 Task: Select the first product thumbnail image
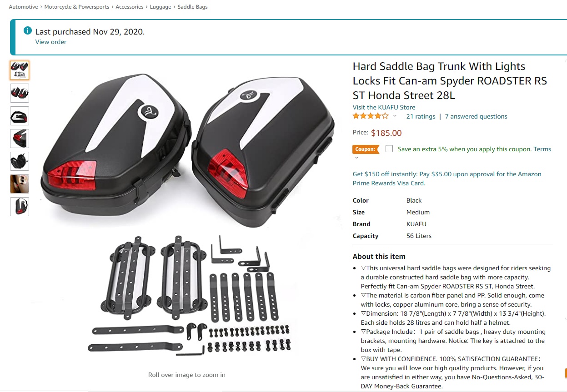tap(20, 70)
